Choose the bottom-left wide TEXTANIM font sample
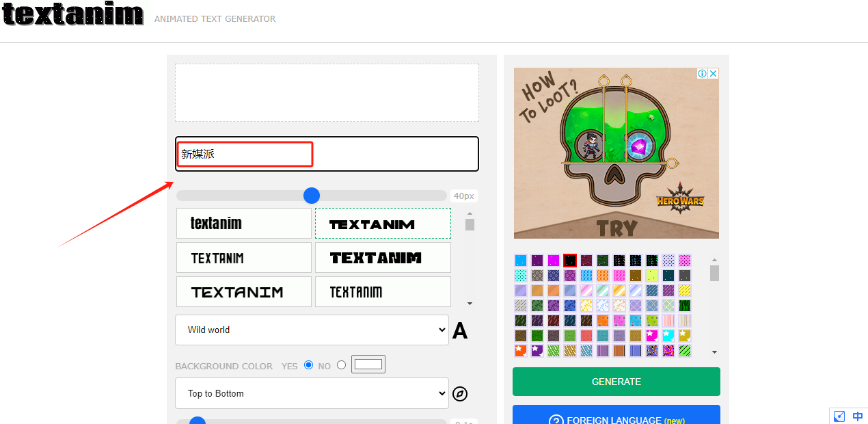The image size is (868, 424). [x=244, y=292]
